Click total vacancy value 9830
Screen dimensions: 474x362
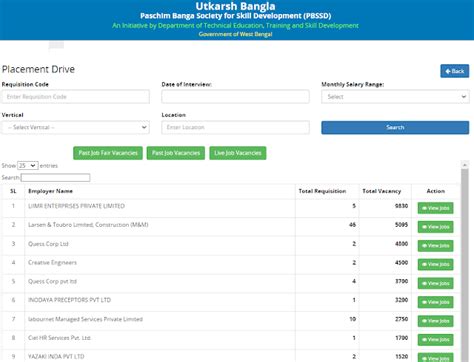click(x=401, y=206)
